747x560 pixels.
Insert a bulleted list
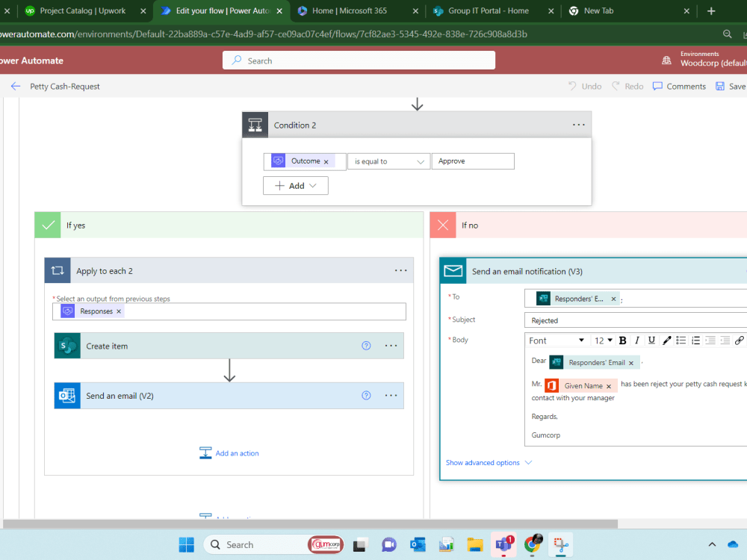click(681, 340)
